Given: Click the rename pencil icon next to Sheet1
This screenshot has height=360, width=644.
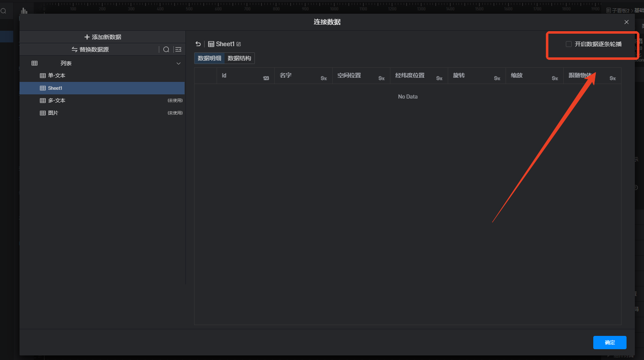Looking at the screenshot, I should pos(239,44).
